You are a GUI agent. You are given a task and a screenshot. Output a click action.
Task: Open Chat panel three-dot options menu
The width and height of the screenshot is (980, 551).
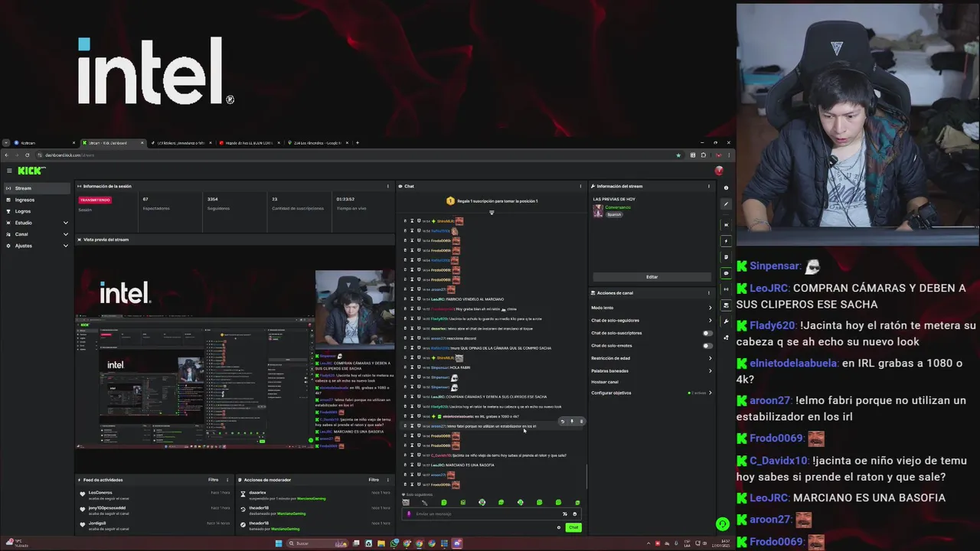(x=581, y=186)
